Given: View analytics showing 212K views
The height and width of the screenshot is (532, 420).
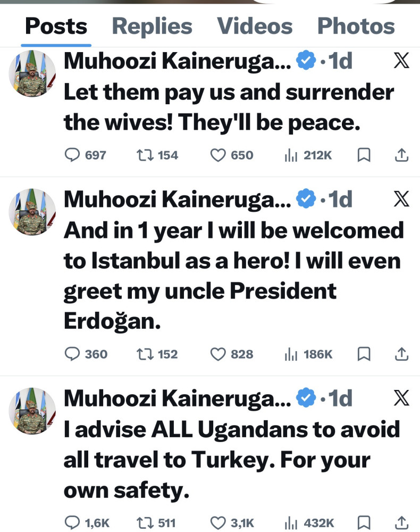Looking at the screenshot, I should coord(308,155).
